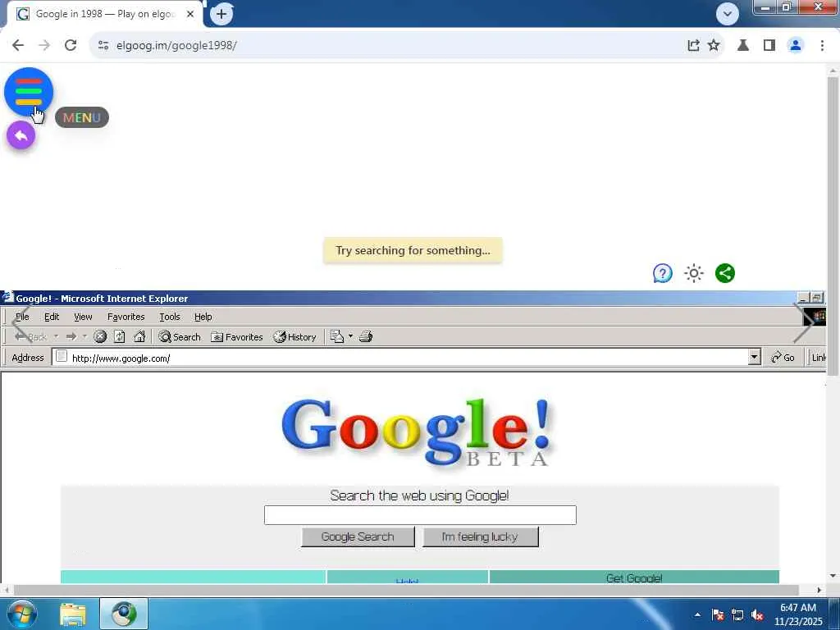Open the IE Help menu

click(x=203, y=317)
